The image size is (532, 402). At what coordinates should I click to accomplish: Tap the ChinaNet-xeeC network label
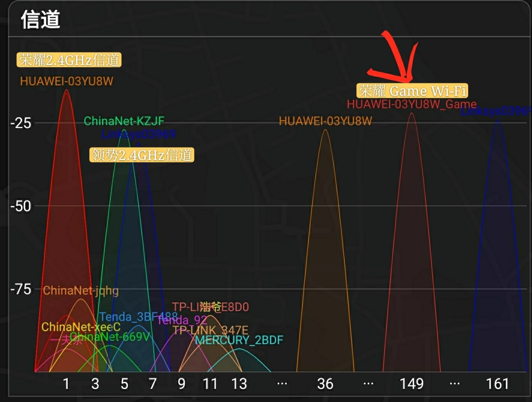tap(81, 327)
